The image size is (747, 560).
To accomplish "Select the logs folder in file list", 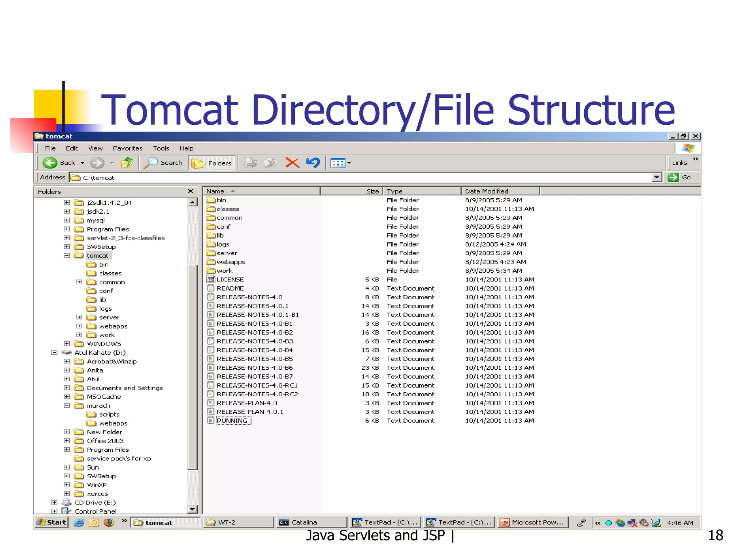I will [218, 244].
